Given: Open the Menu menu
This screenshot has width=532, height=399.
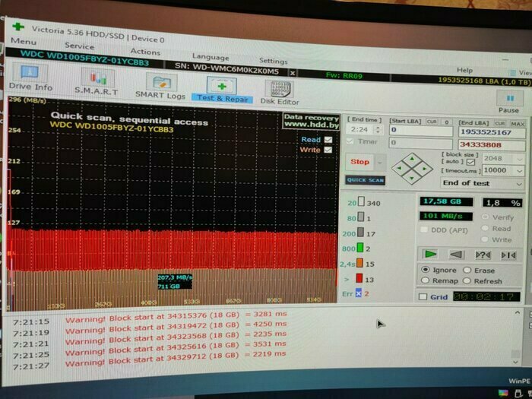Looking at the screenshot, I should click(24, 41).
